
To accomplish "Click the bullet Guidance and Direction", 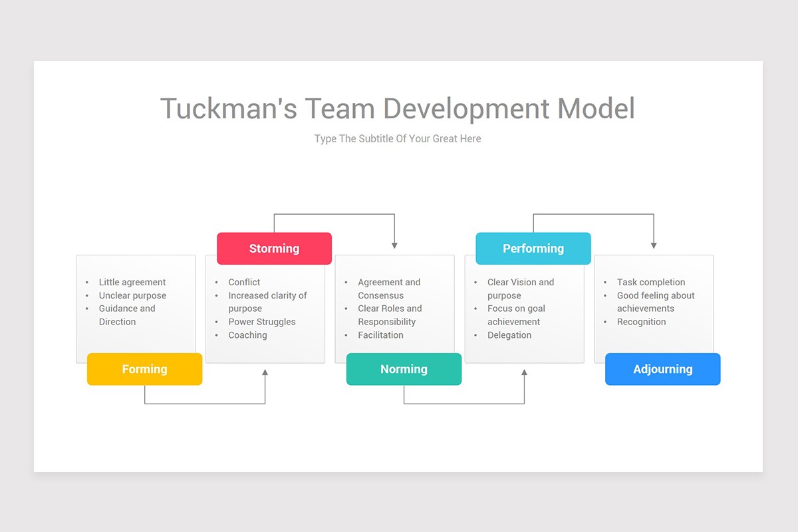I will tap(127, 315).
